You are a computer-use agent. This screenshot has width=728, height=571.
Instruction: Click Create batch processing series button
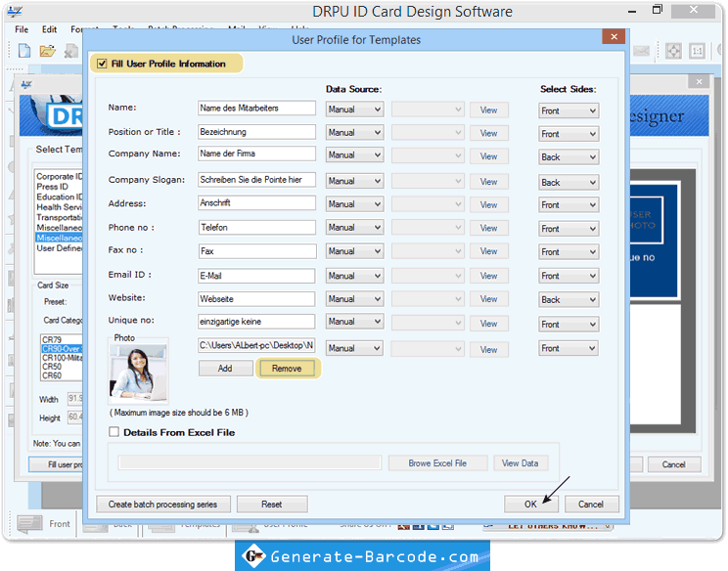point(163,505)
